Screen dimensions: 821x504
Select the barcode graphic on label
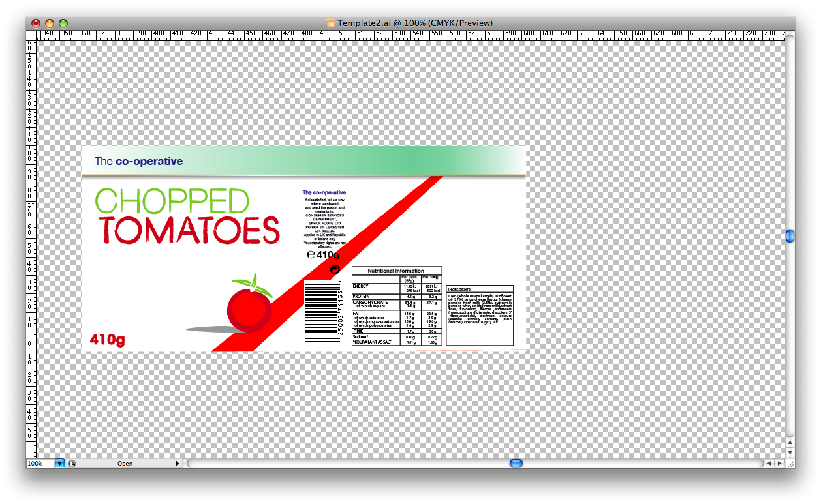323,312
